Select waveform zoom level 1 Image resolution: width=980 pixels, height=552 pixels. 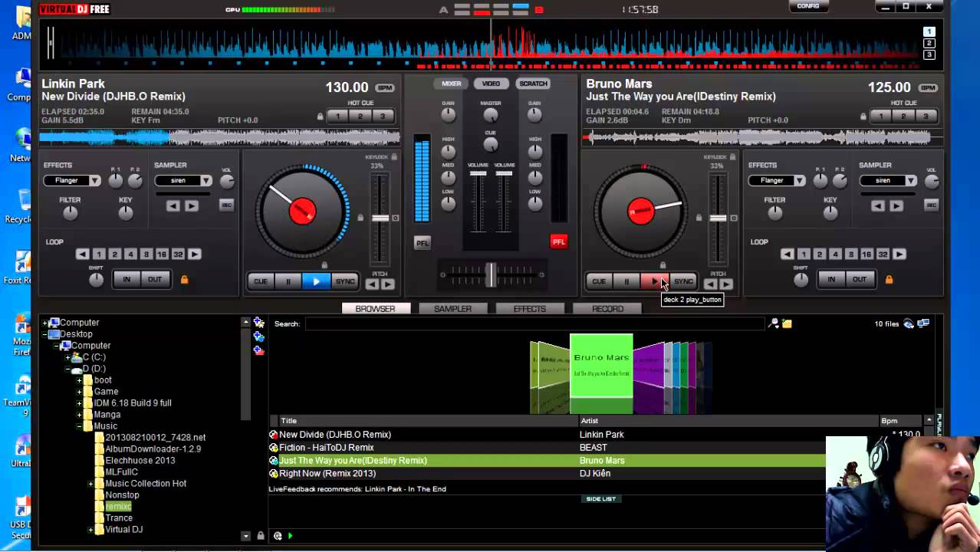tap(929, 32)
